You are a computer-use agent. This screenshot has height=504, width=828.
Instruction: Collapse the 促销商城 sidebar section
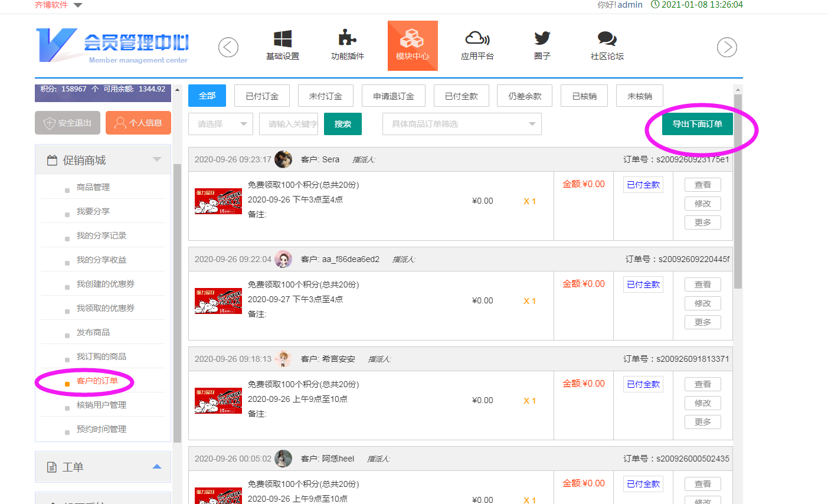pos(156,160)
